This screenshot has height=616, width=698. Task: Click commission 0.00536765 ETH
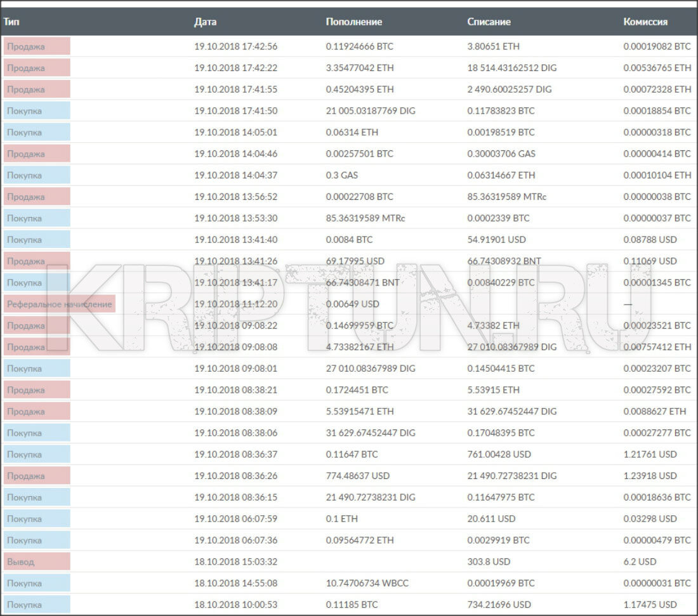pyautogui.click(x=657, y=68)
